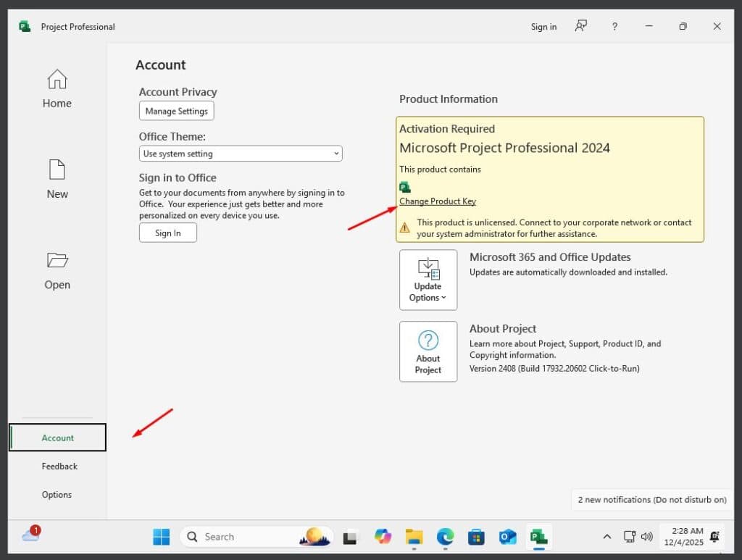Expand the Office Theme dropdown

tap(335, 153)
